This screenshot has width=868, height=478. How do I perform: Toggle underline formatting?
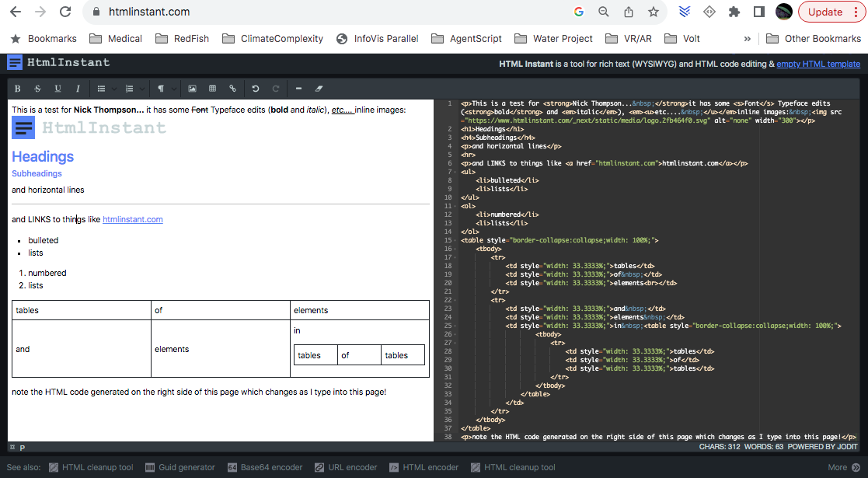[58, 89]
